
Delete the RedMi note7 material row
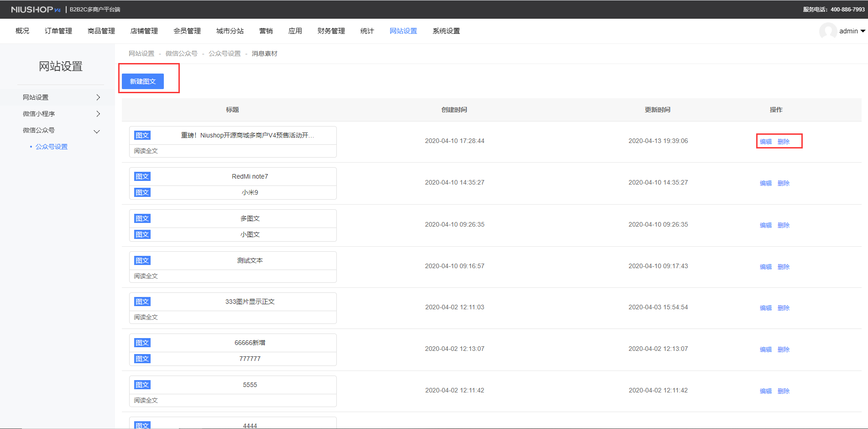pos(784,183)
